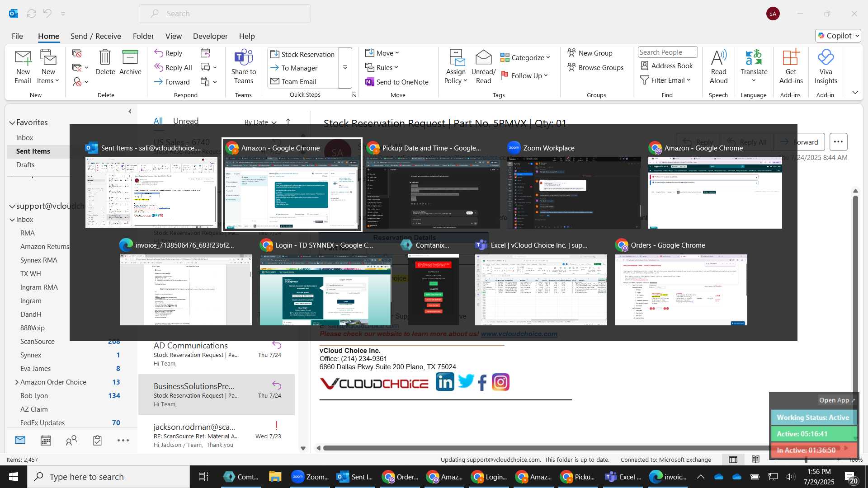Switch to Pickup Date and Time Chrome window
868x488 pixels.
(x=433, y=185)
